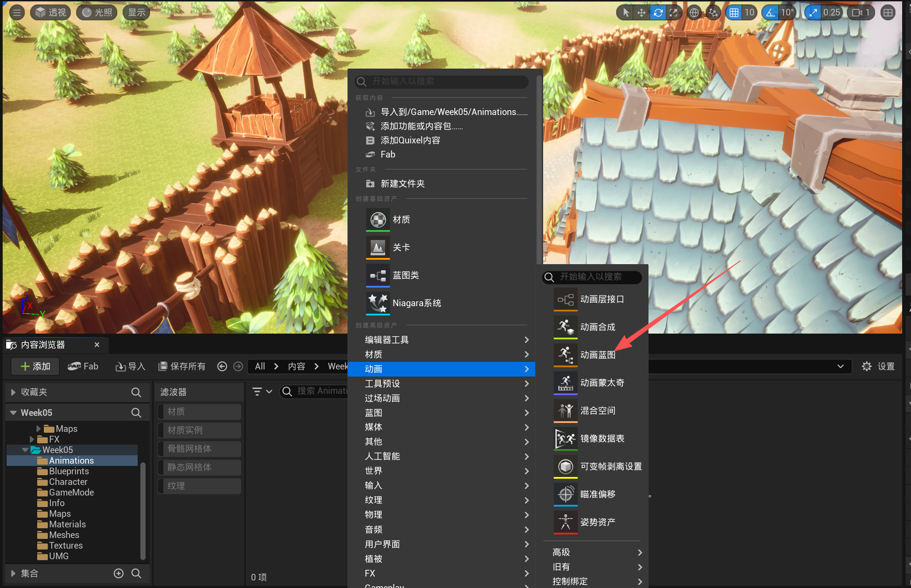
Task: Toggle grid snapping icon
Action: point(734,12)
